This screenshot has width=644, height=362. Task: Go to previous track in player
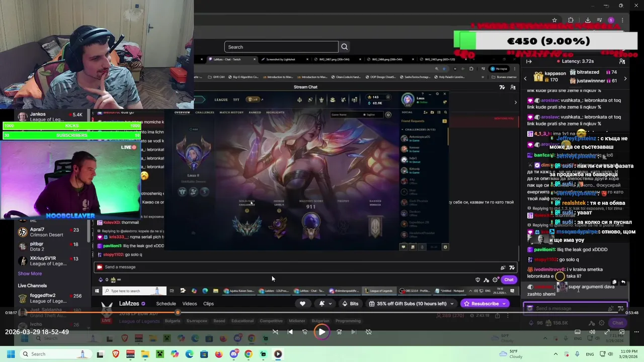(x=290, y=332)
